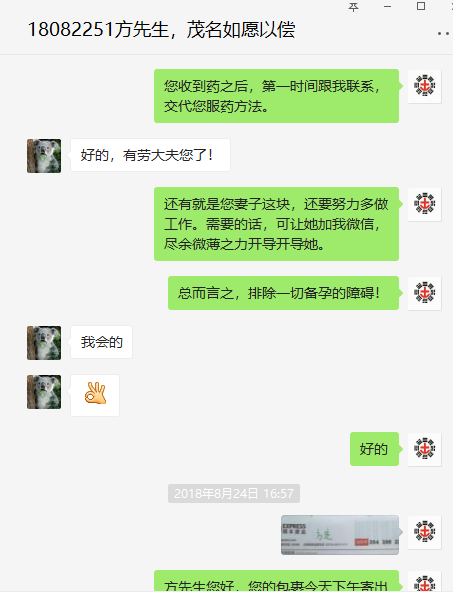The width and height of the screenshot is (453, 593).
Task: Select the partially visible '方先生您好' message
Action: [x=276, y=582]
